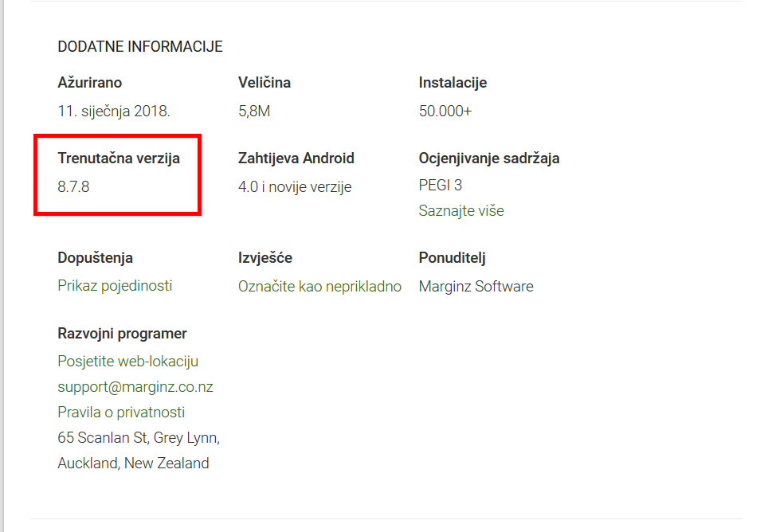
Task: Click the Zahtijeva Android label
Action: (296, 158)
